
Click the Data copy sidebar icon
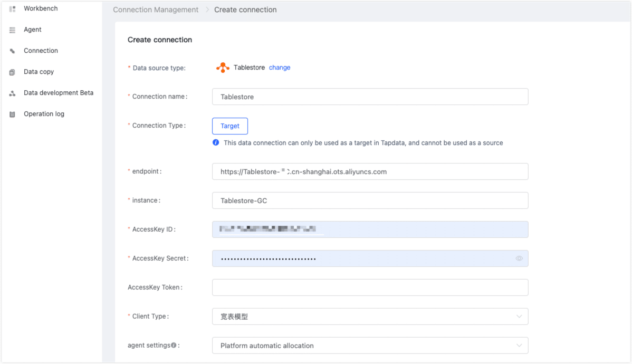pyautogui.click(x=13, y=72)
